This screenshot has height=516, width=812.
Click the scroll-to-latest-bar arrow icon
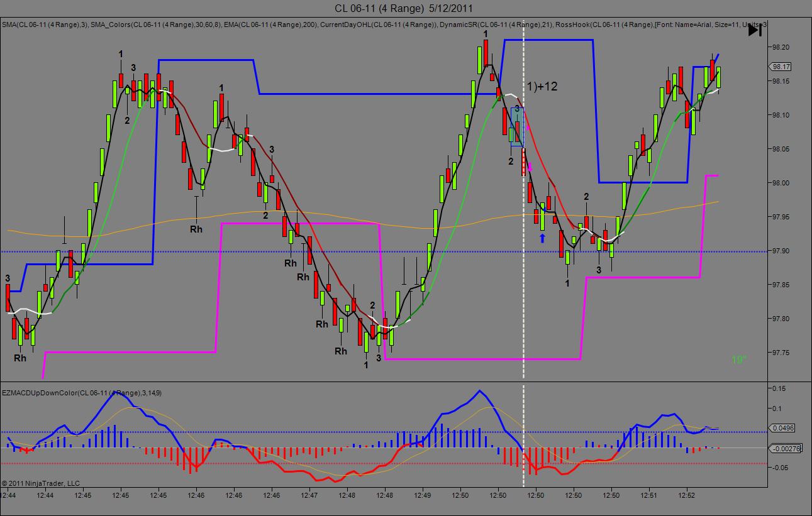click(x=755, y=29)
